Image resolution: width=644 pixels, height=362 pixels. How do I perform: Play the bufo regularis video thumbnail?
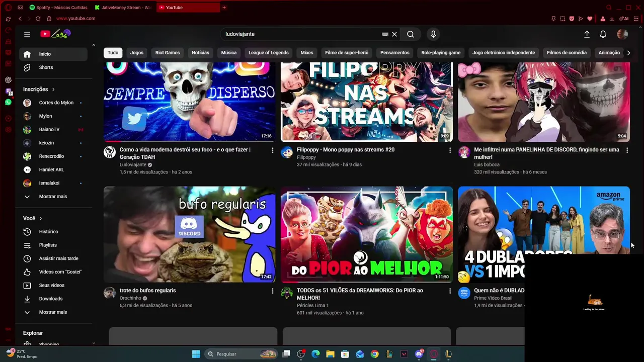(x=189, y=234)
